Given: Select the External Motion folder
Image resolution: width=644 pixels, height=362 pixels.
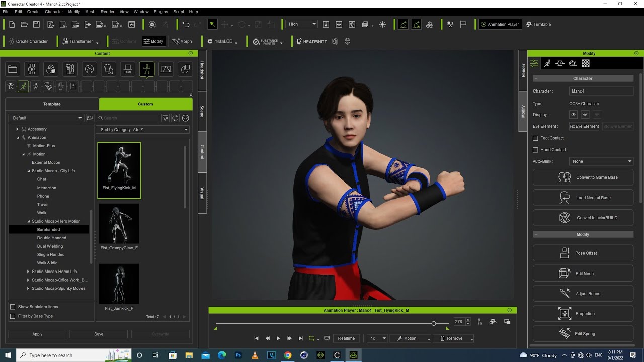Looking at the screenshot, I should tap(46, 162).
